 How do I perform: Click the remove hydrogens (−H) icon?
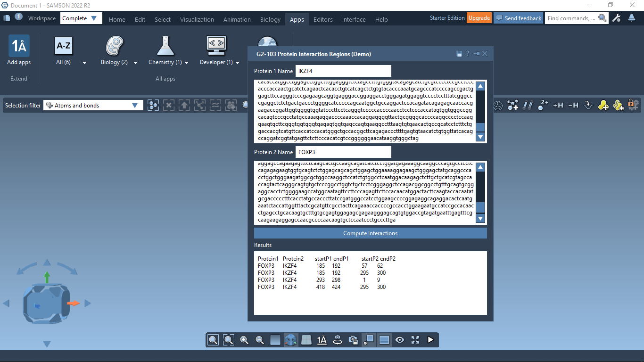573,105
